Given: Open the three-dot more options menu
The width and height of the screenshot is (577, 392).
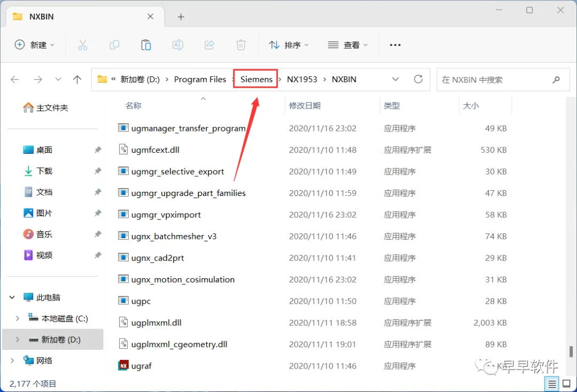Looking at the screenshot, I should (395, 45).
